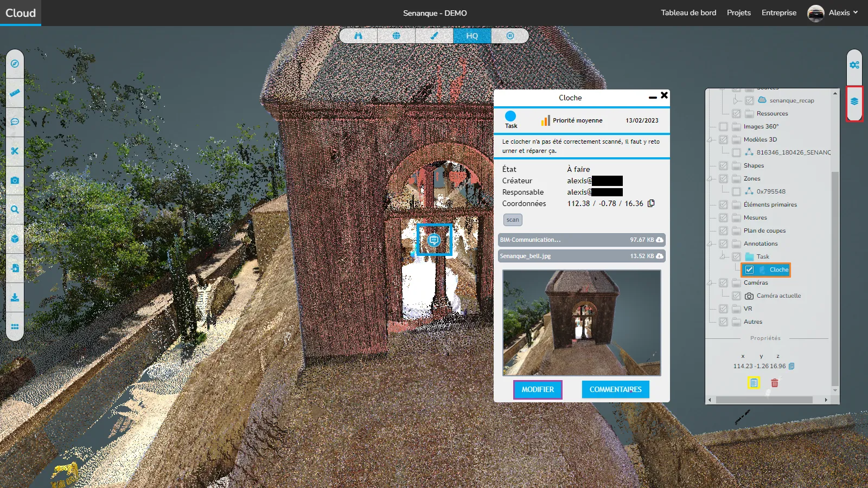Open the grid apps menu icon
Image resolution: width=868 pixels, height=488 pixels.
click(15, 326)
